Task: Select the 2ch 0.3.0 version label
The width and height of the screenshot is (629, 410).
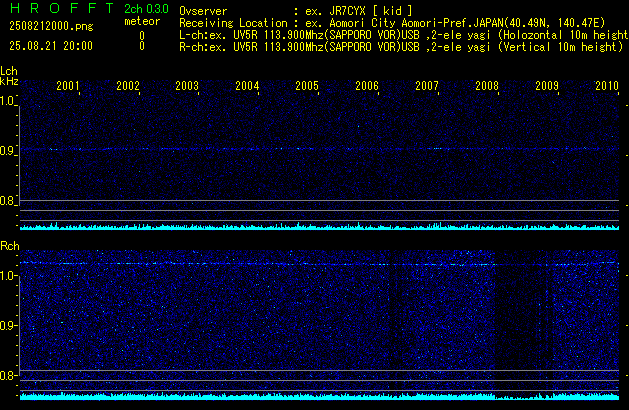Action: point(146,9)
